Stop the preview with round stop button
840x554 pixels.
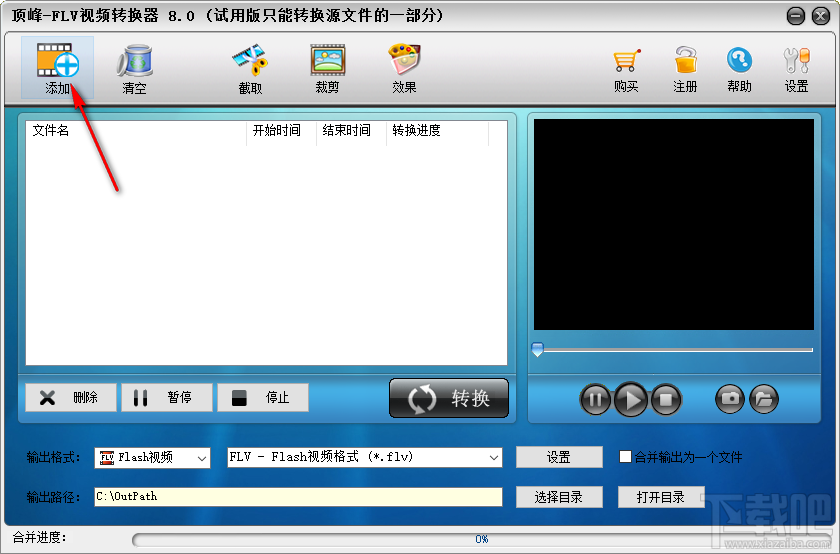point(666,399)
